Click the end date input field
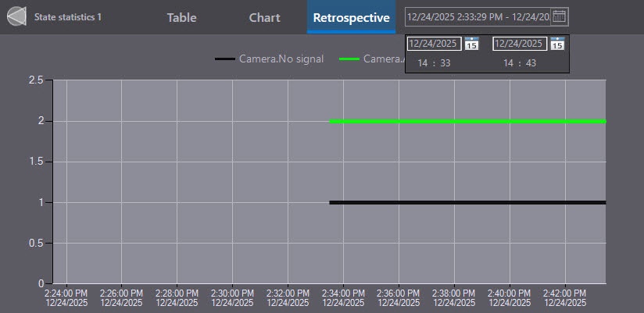The width and height of the screenshot is (644, 313). pyautogui.click(x=521, y=44)
